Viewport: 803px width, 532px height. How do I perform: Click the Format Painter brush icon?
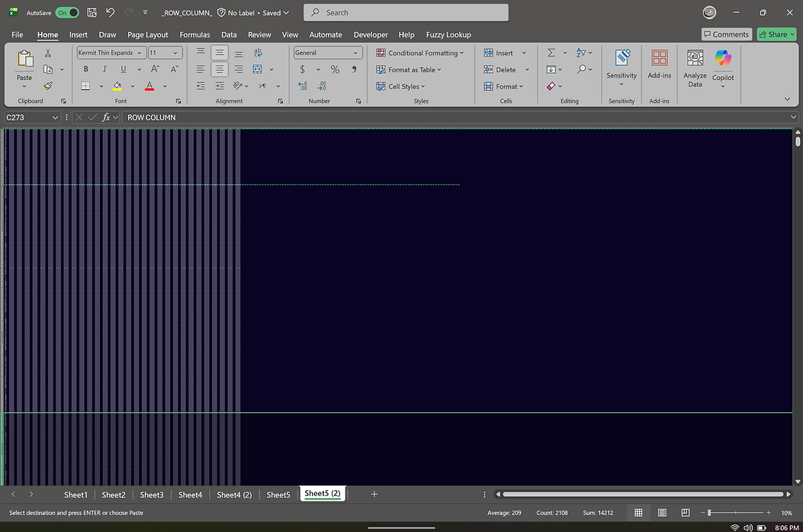pos(48,86)
